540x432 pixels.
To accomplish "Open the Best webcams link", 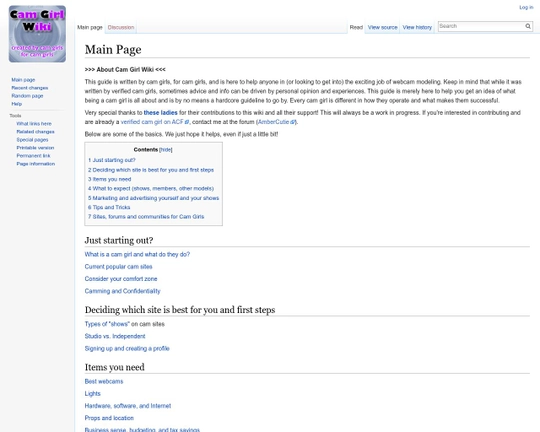I will [x=104, y=381].
